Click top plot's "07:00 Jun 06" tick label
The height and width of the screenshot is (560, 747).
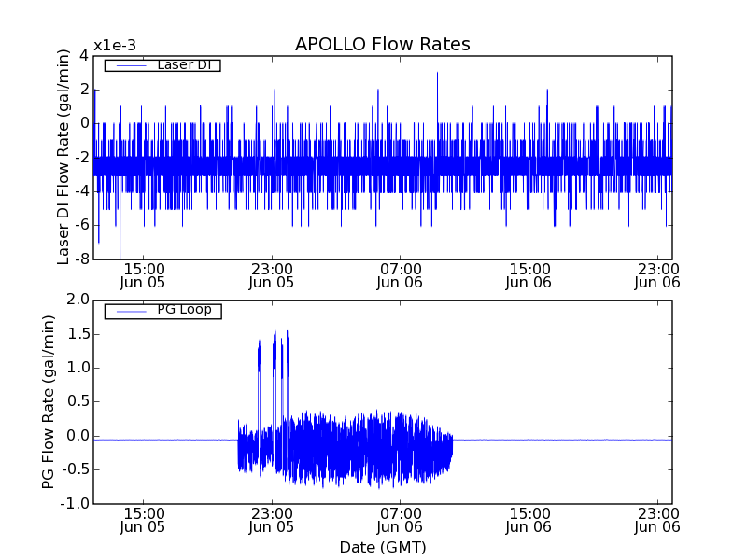(x=401, y=274)
